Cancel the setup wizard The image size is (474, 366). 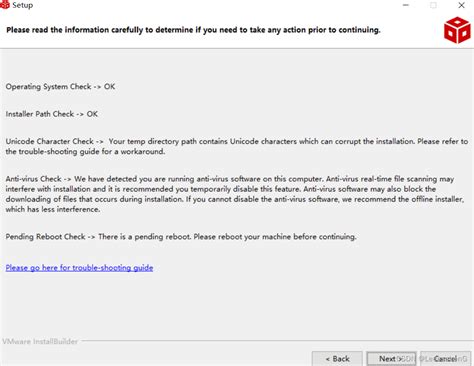445,359
